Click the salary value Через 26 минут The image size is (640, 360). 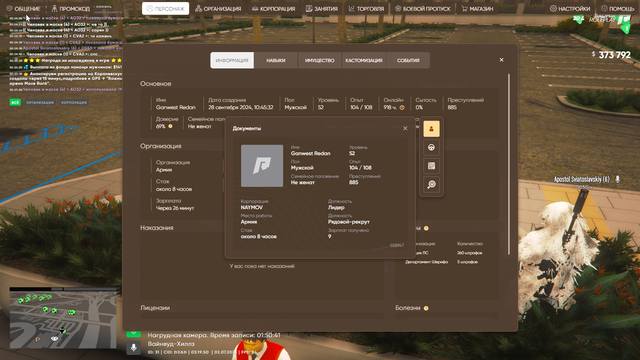pyautogui.click(x=175, y=208)
